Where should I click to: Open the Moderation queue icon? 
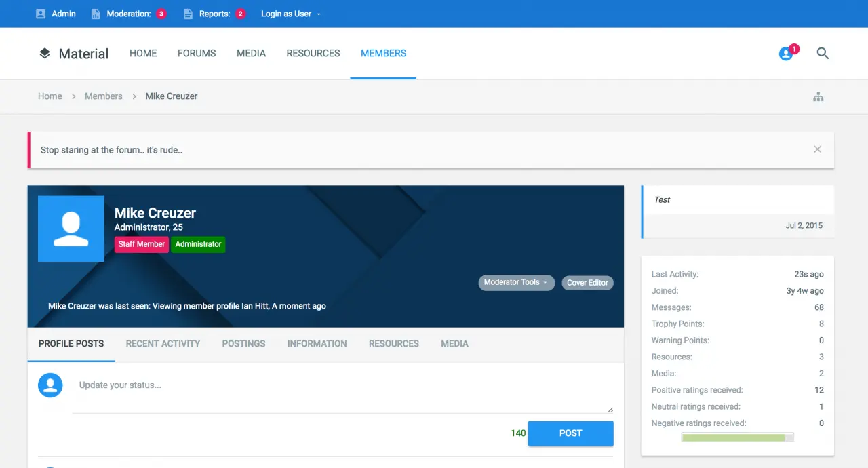pyautogui.click(x=96, y=14)
